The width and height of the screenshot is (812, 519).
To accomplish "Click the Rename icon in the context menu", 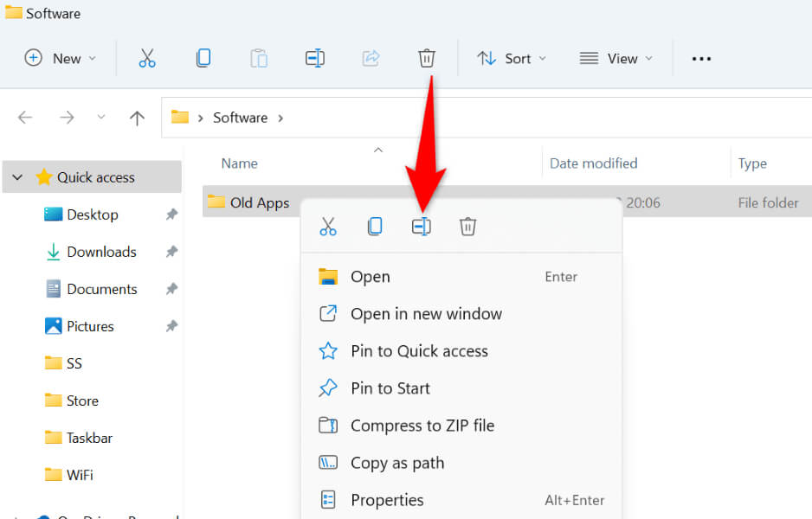I will [422, 226].
